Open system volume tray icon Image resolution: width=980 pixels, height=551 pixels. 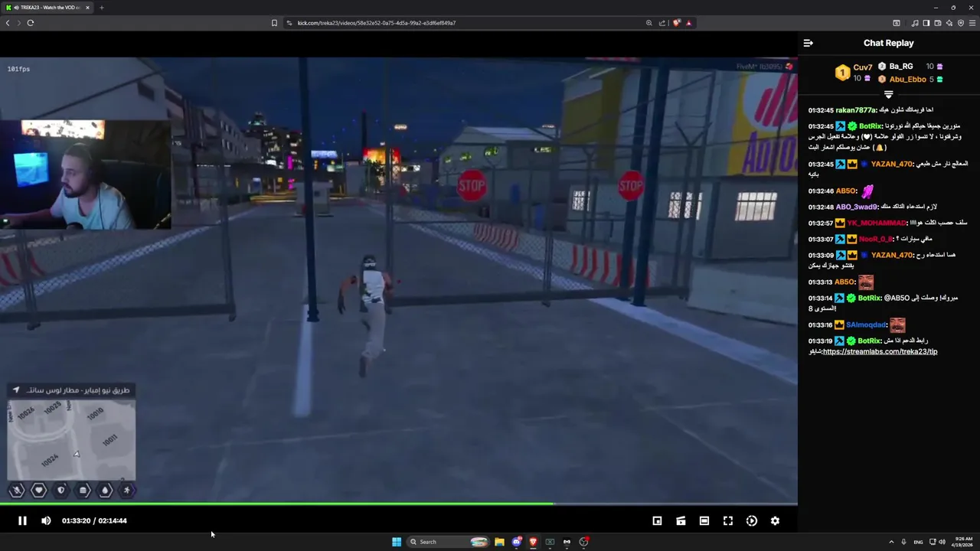(x=942, y=542)
